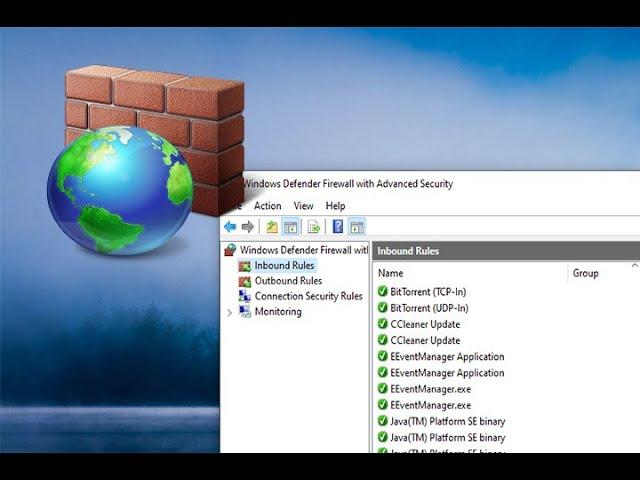The image size is (640, 480).
Task: Sort by the Group column header
Action: [585, 273]
